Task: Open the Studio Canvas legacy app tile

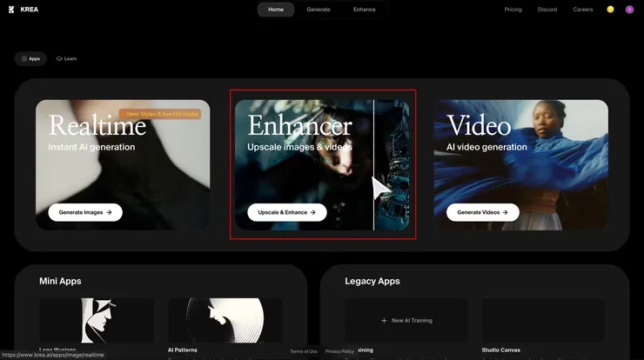Action: [x=543, y=320]
